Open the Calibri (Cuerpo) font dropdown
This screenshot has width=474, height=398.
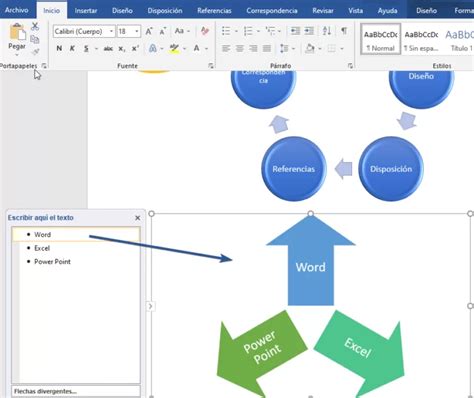111,32
